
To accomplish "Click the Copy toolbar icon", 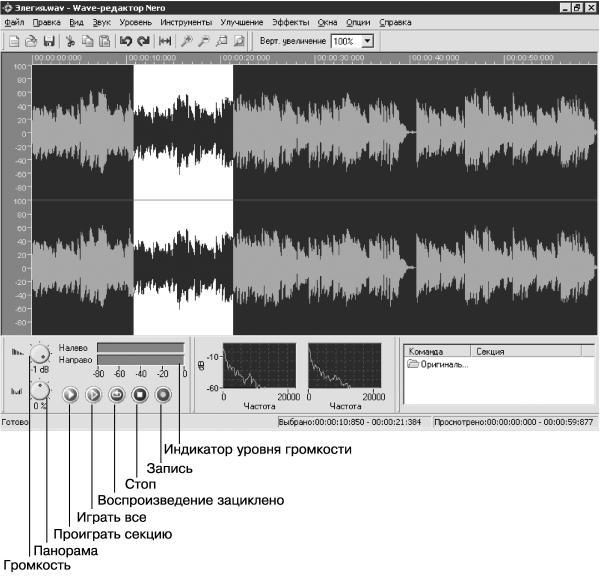I will point(88,41).
